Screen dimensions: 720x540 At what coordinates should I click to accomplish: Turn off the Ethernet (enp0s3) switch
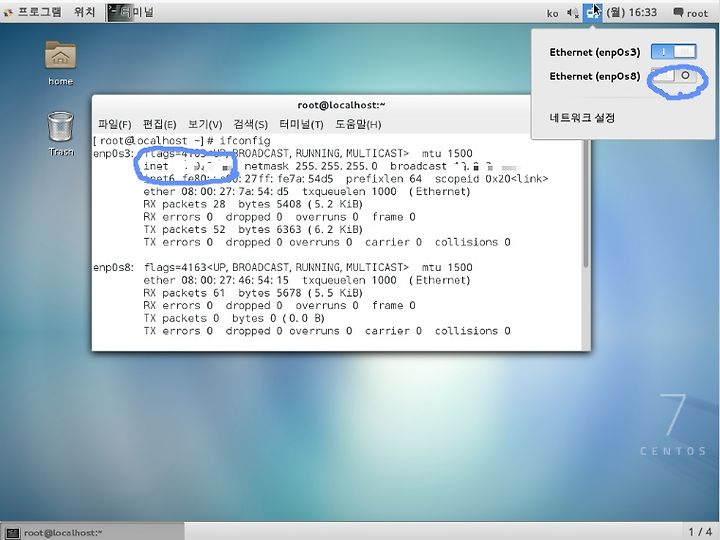point(673,51)
